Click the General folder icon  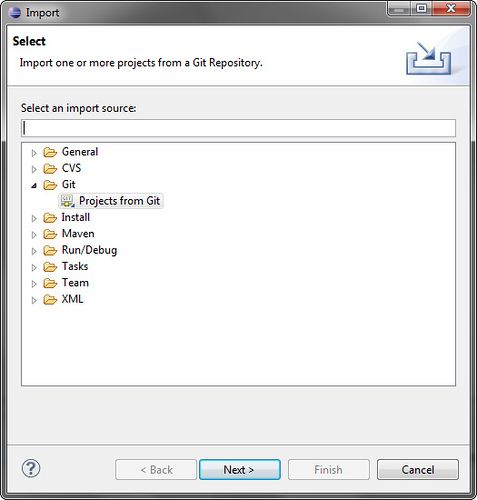click(x=50, y=152)
